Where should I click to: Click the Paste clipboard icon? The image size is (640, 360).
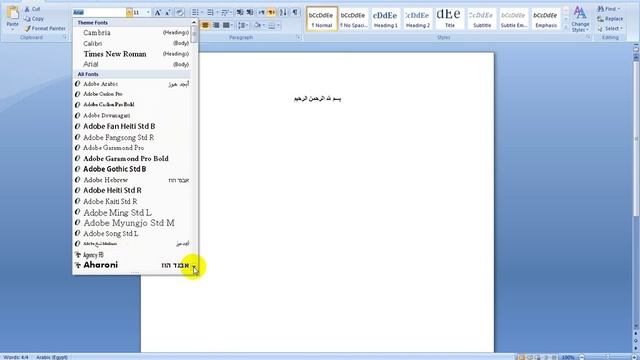pos(13,13)
